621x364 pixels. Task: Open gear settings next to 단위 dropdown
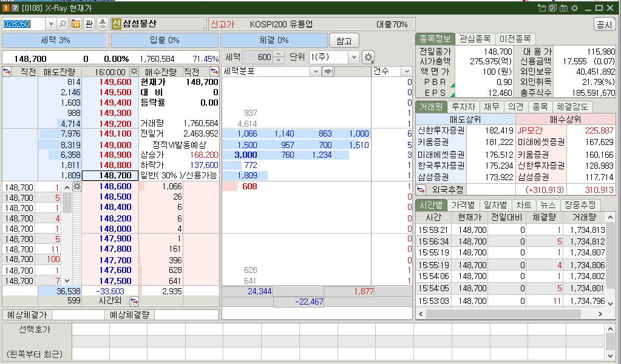click(368, 58)
